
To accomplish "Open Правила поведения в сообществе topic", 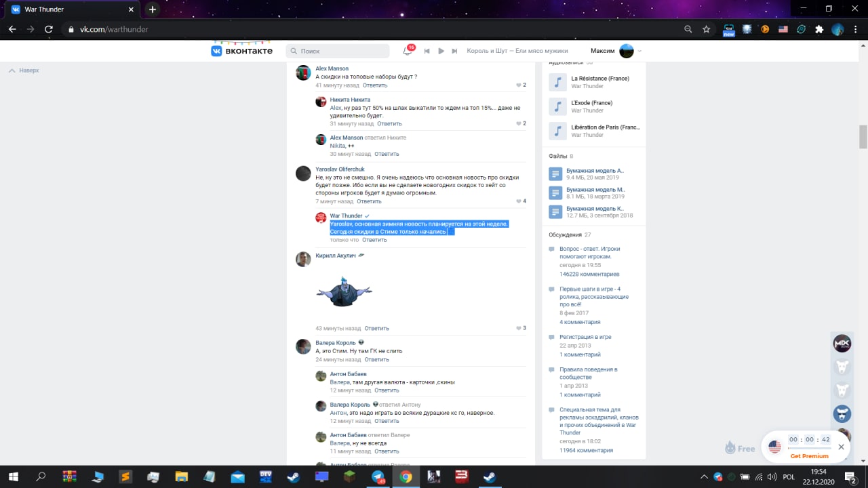I will click(x=588, y=373).
